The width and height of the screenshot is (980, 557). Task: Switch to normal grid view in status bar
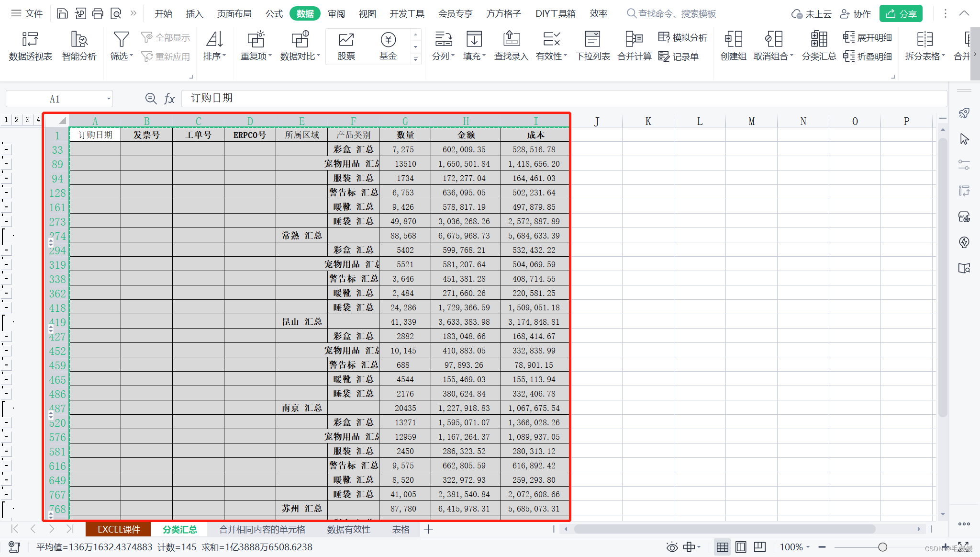coord(722,547)
